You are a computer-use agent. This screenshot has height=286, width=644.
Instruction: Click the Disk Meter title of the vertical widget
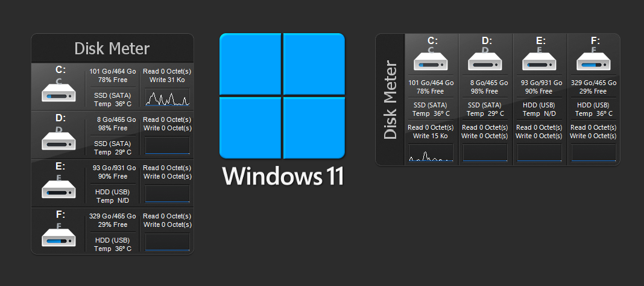pos(112,48)
